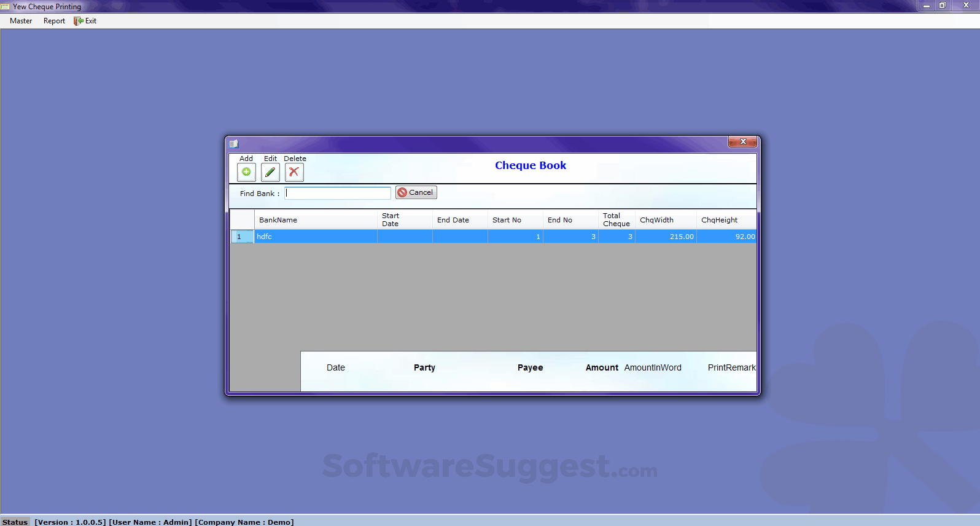Restore down the main application window
The image size is (980, 526).
pos(942,6)
